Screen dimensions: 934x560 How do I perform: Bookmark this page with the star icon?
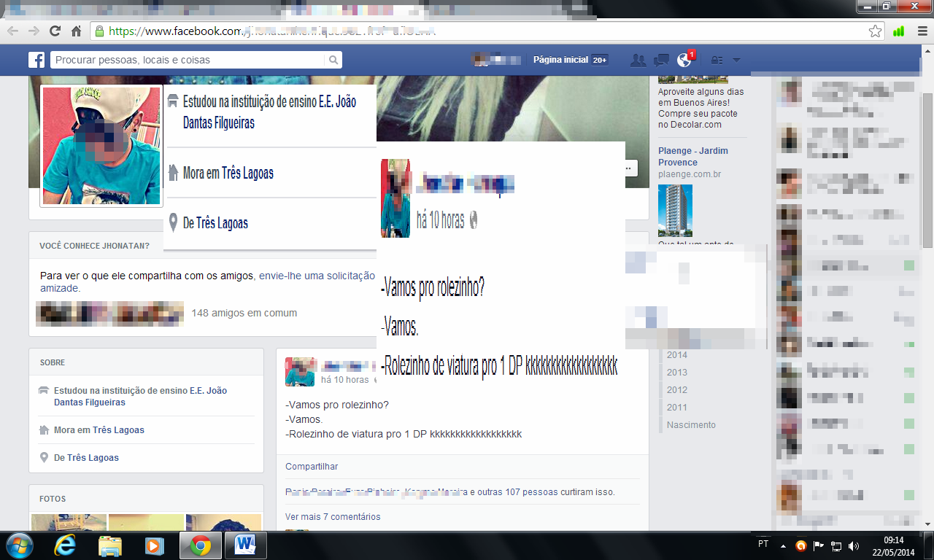click(x=875, y=31)
